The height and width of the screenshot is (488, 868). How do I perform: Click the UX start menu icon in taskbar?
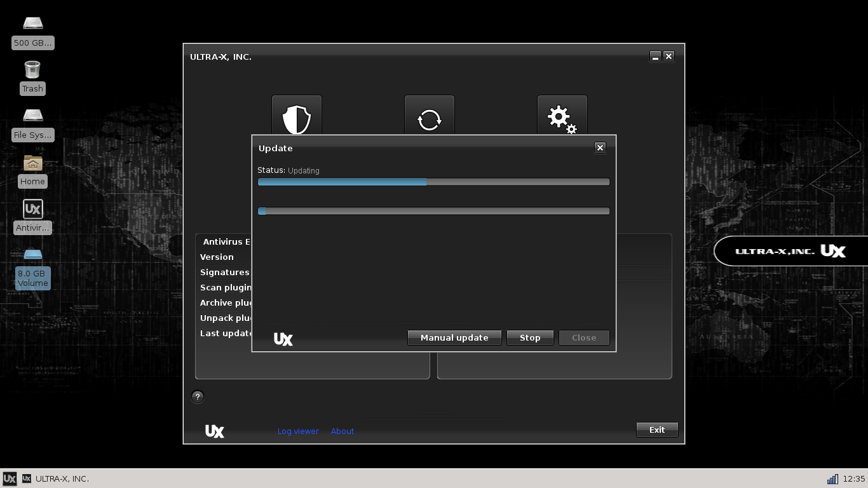point(9,478)
